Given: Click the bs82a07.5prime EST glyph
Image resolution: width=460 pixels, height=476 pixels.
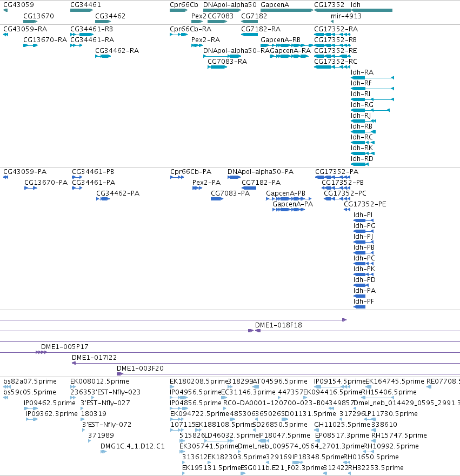Looking at the screenshot, I should click(7, 387).
